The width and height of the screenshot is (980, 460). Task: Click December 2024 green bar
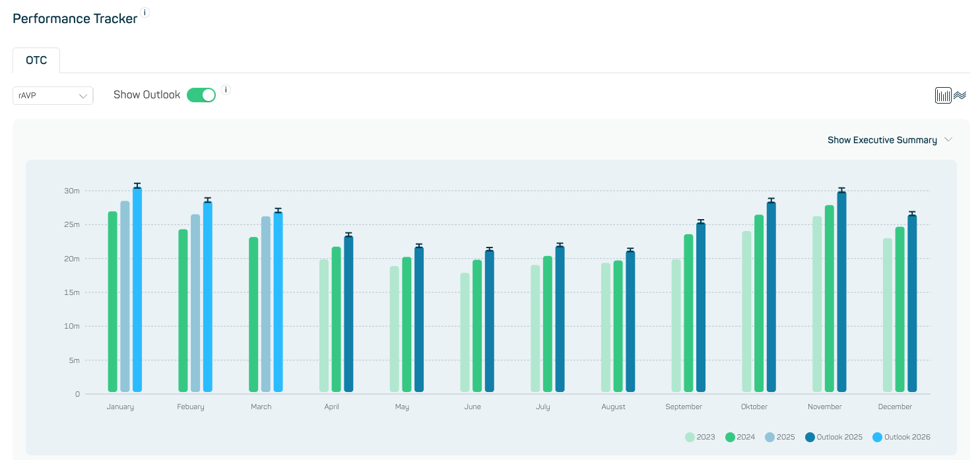click(899, 310)
